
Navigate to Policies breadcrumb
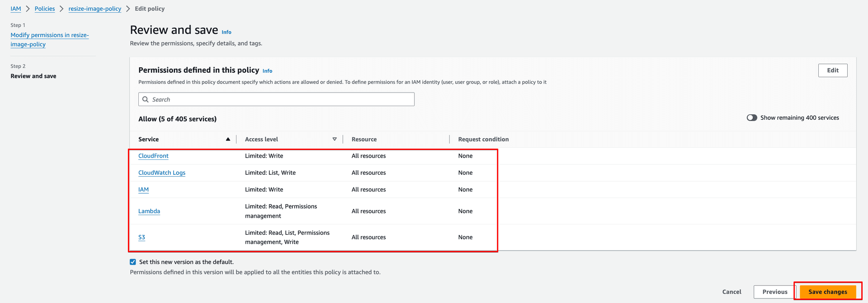tap(45, 9)
